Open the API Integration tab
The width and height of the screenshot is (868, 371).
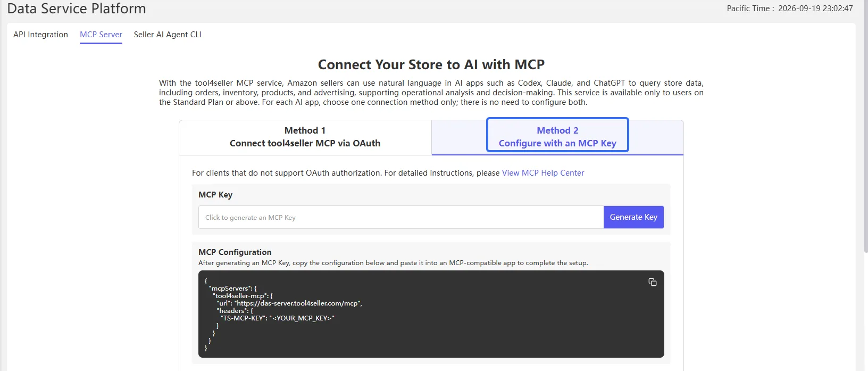click(40, 35)
